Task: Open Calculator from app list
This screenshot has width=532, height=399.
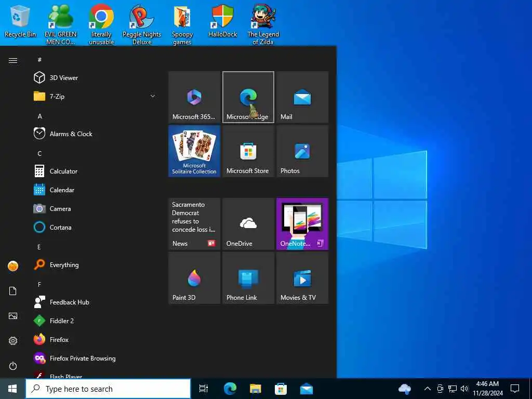Action: pyautogui.click(x=95, y=171)
